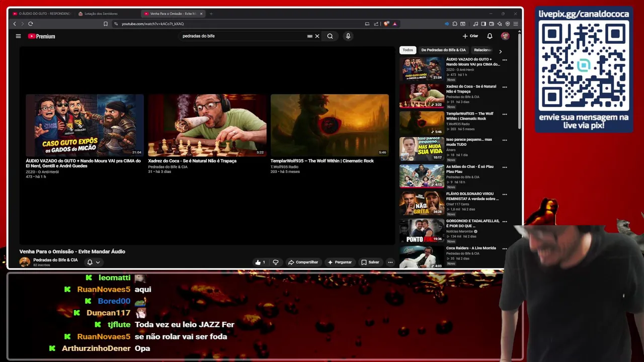Open Coca Raiders sidebar thumbnail
Viewport: 644px width, 362px height.
point(422,257)
